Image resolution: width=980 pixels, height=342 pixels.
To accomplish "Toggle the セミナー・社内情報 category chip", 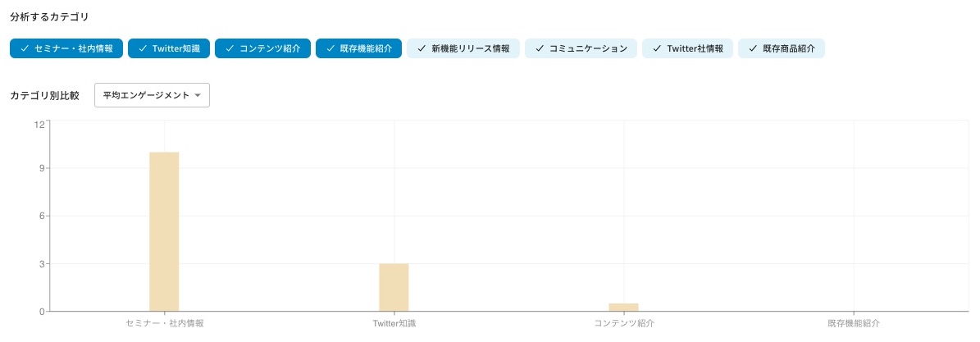I will (66, 48).
